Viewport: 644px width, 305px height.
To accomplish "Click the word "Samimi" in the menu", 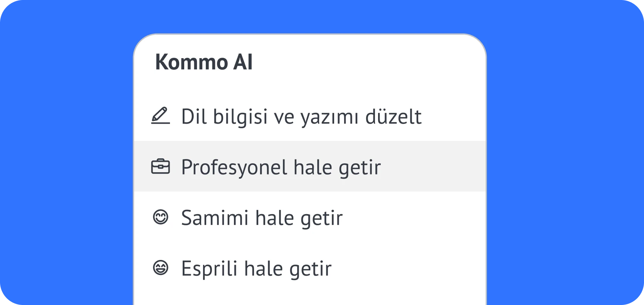I will tap(215, 218).
